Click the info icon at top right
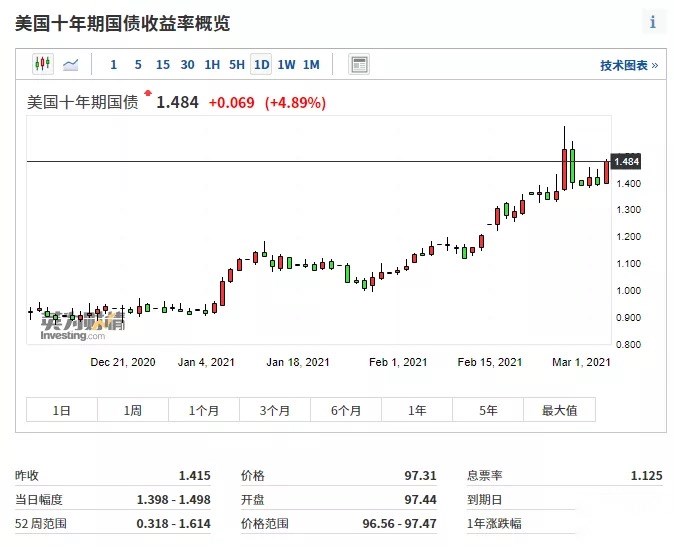The width and height of the screenshot is (674, 547). [653, 22]
